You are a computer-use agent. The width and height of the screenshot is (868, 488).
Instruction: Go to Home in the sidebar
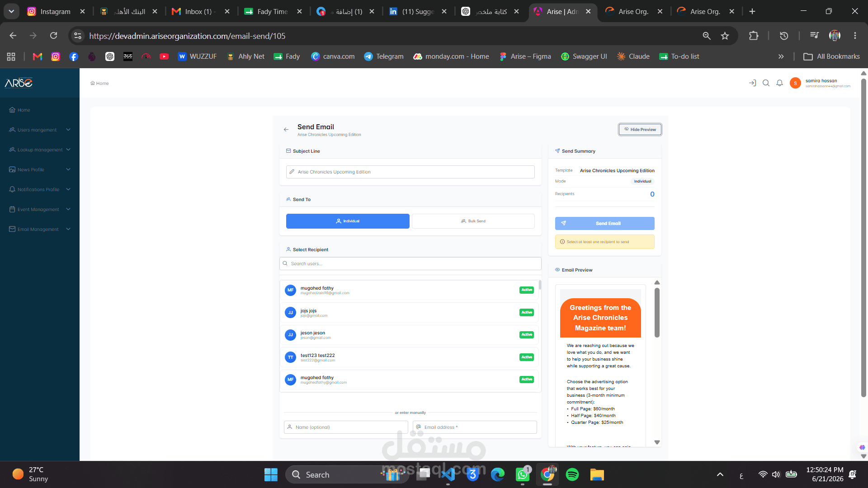coord(20,110)
